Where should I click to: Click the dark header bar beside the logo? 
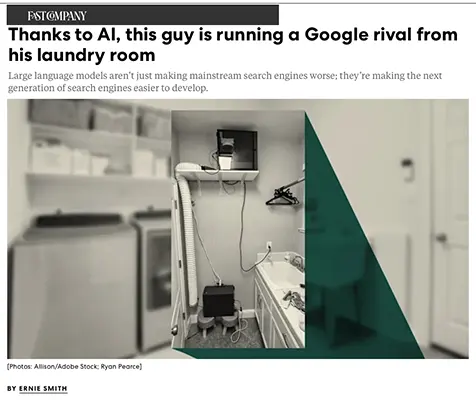coord(183,15)
